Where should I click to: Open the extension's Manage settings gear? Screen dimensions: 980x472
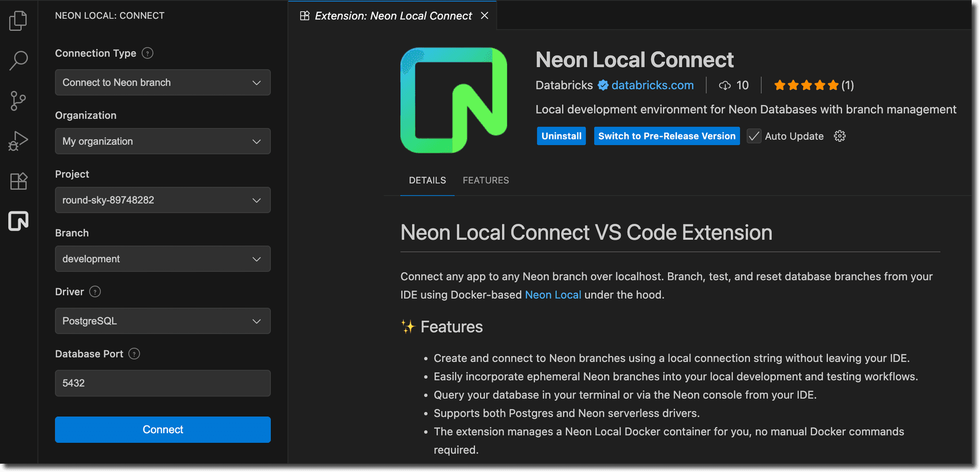[840, 136]
